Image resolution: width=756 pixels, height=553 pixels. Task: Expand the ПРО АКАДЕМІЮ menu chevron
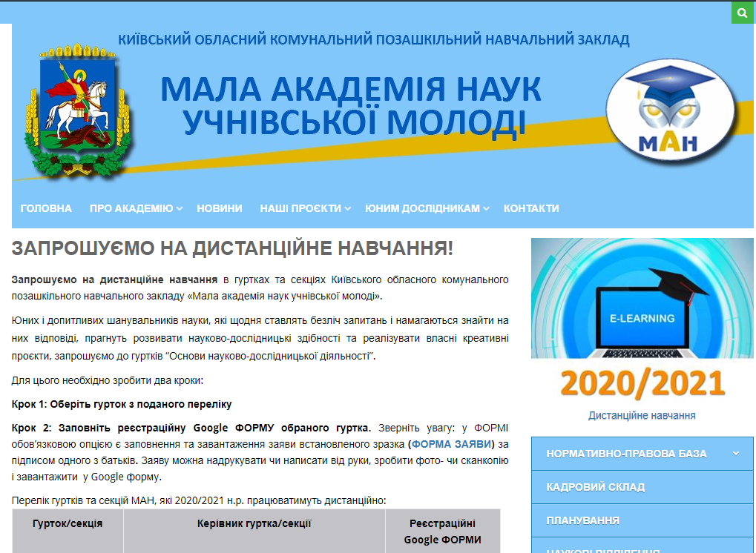(x=180, y=208)
